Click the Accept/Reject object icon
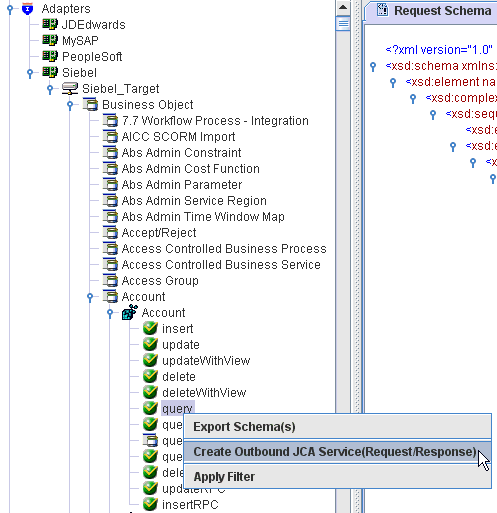Image resolution: width=497 pixels, height=513 pixels. click(110, 233)
